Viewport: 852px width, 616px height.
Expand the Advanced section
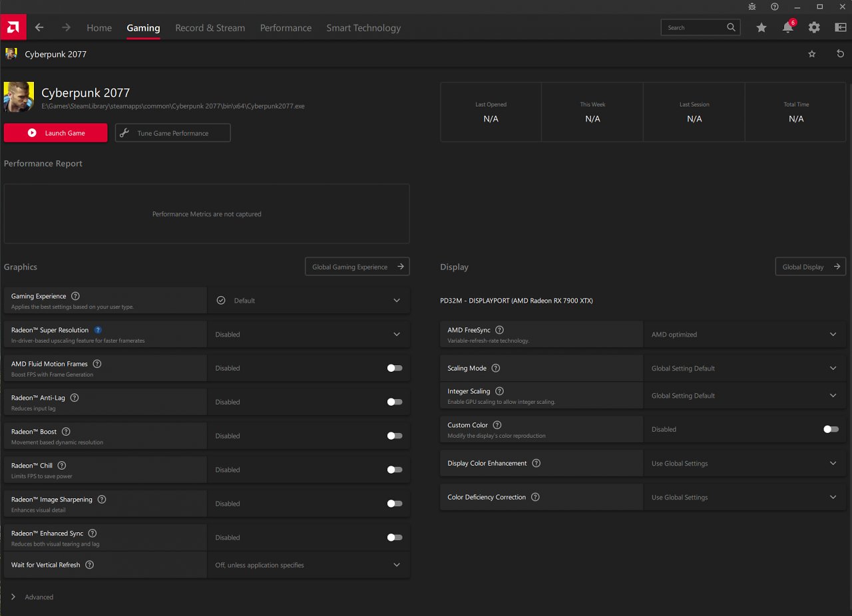32,597
